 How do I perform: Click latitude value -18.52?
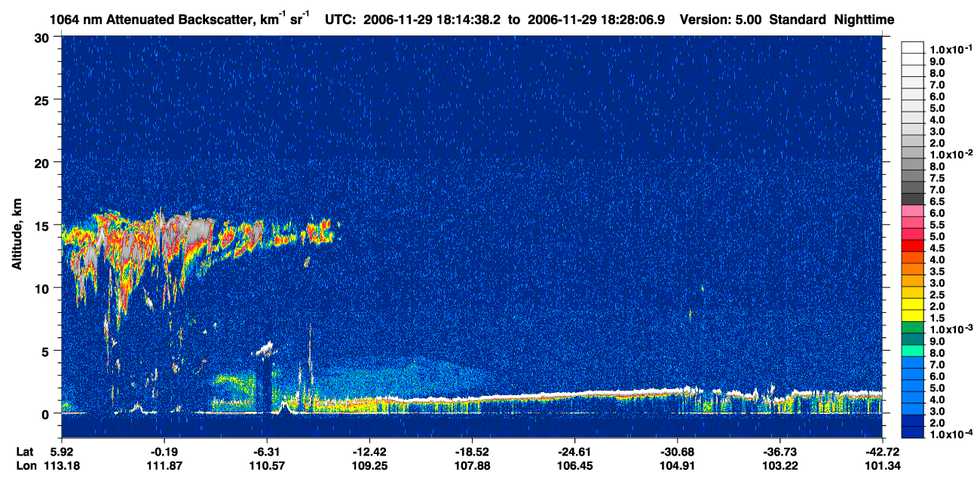tap(471, 451)
